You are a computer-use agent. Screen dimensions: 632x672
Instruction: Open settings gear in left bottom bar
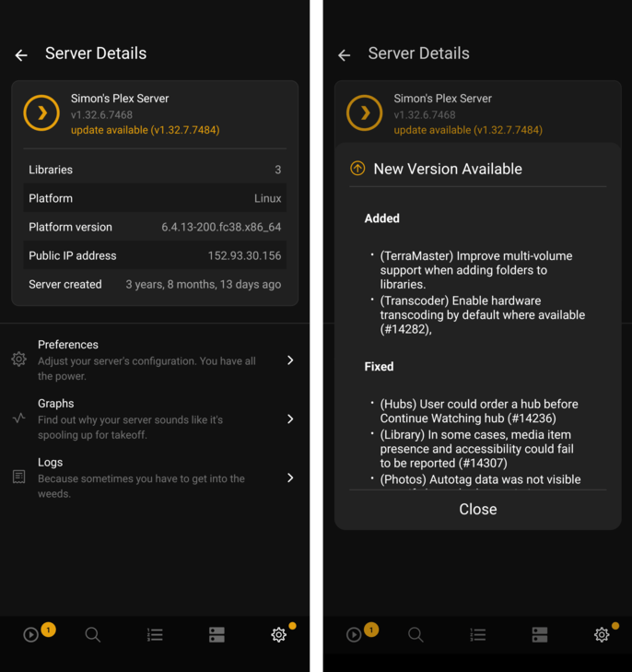point(279,635)
